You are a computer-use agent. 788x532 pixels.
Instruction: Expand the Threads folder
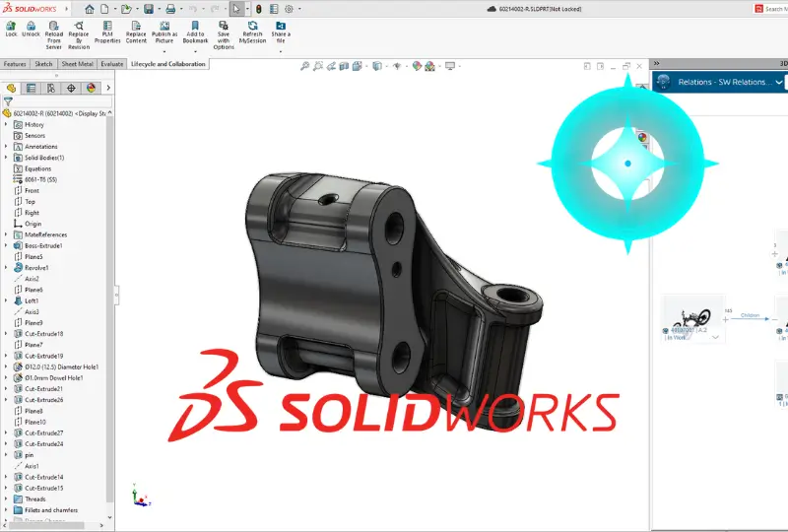6,499
